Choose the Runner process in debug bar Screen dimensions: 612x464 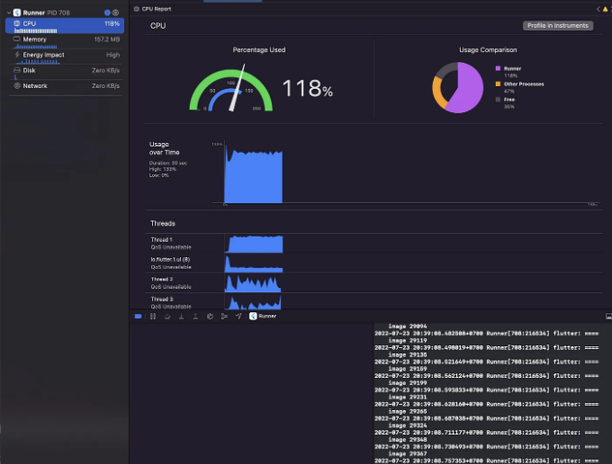263,316
